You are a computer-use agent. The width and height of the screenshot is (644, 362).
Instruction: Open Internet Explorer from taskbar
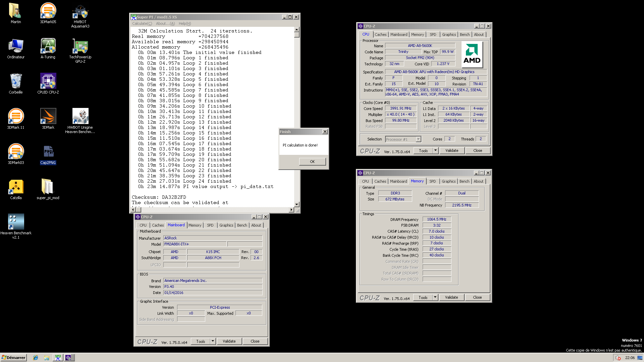point(36,358)
